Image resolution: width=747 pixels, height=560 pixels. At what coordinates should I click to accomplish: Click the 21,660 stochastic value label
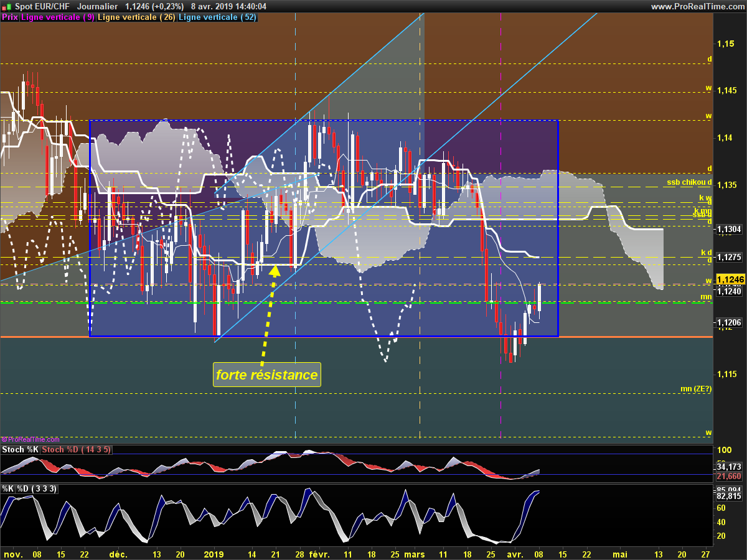(x=729, y=476)
